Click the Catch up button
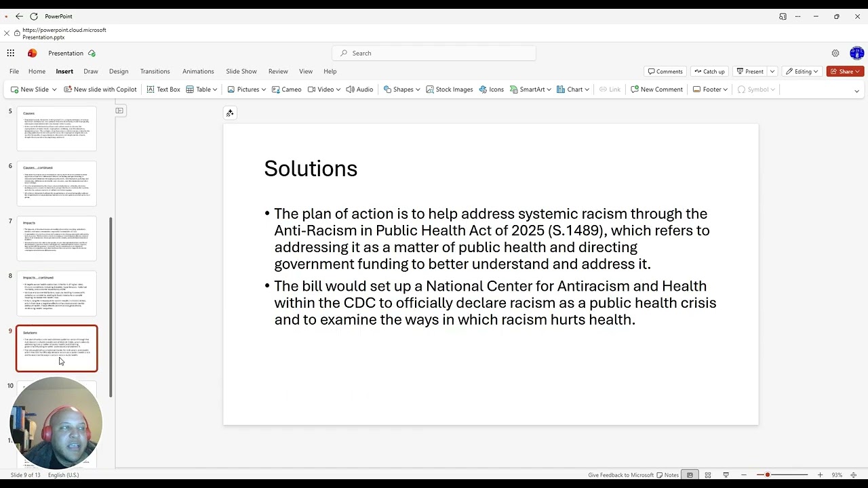This screenshot has height=488, width=868. [709, 71]
